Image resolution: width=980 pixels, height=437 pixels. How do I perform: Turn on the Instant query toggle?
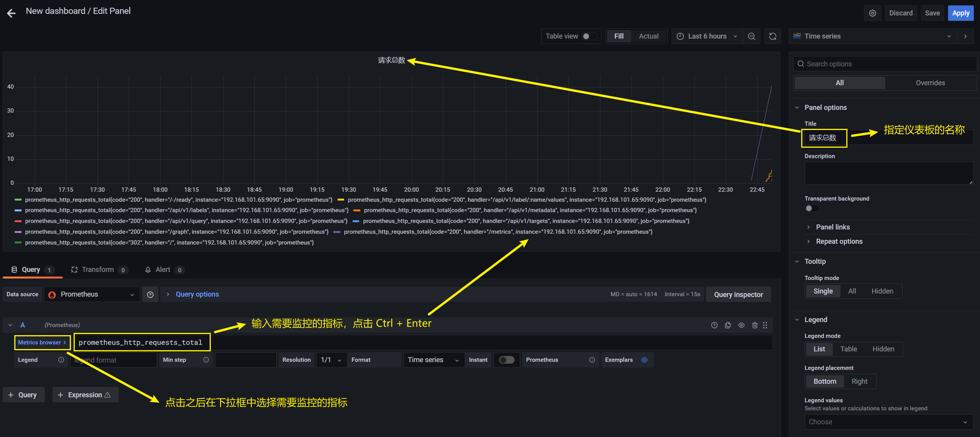tap(506, 360)
